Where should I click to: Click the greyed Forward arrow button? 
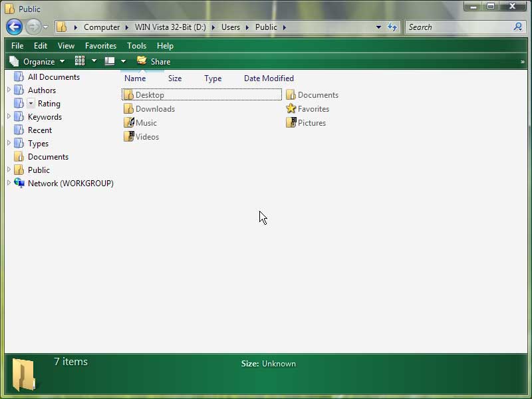point(33,27)
